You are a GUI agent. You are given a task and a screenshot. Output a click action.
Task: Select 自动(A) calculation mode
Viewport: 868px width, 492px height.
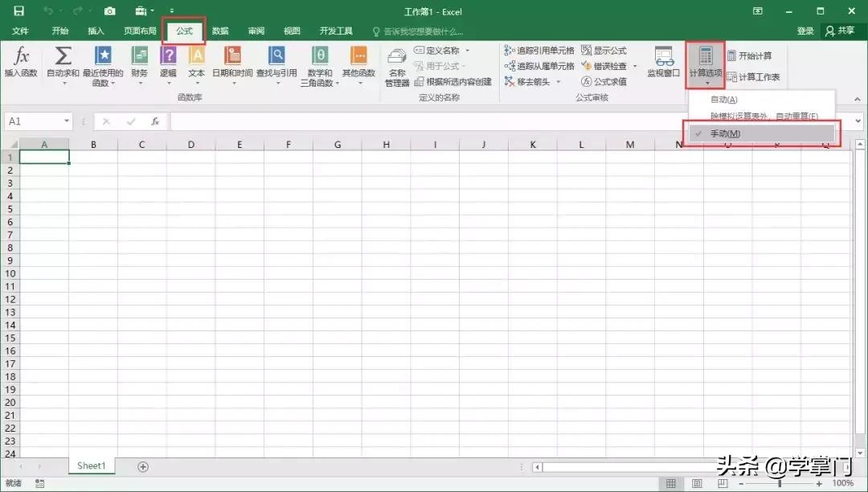[723, 100]
